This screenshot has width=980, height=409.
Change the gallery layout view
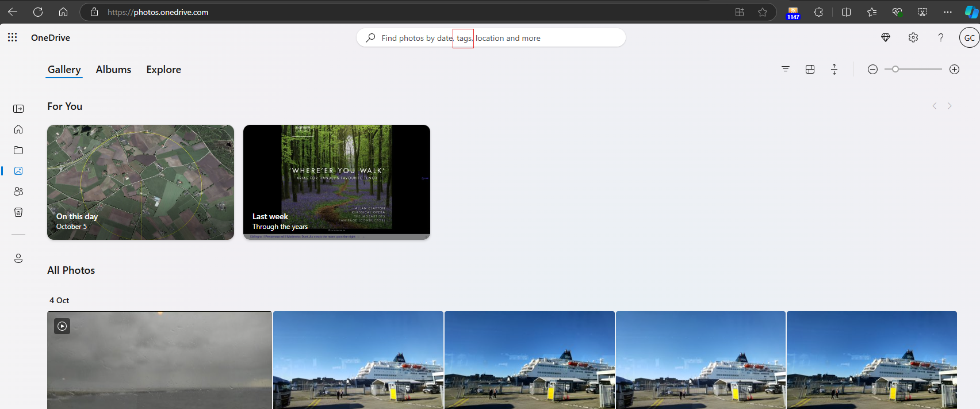pos(810,69)
